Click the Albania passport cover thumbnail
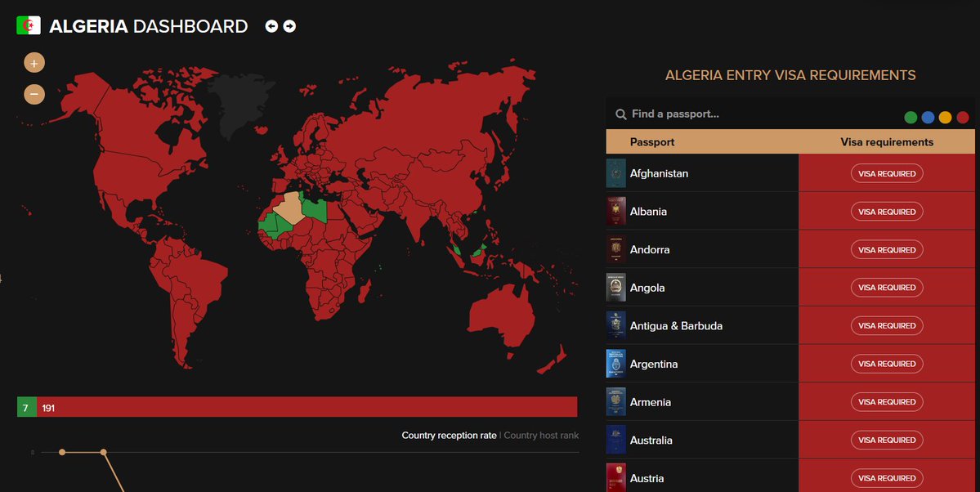Viewport: 980px width, 492px height. pyautogui.click(x=615, y=212)
